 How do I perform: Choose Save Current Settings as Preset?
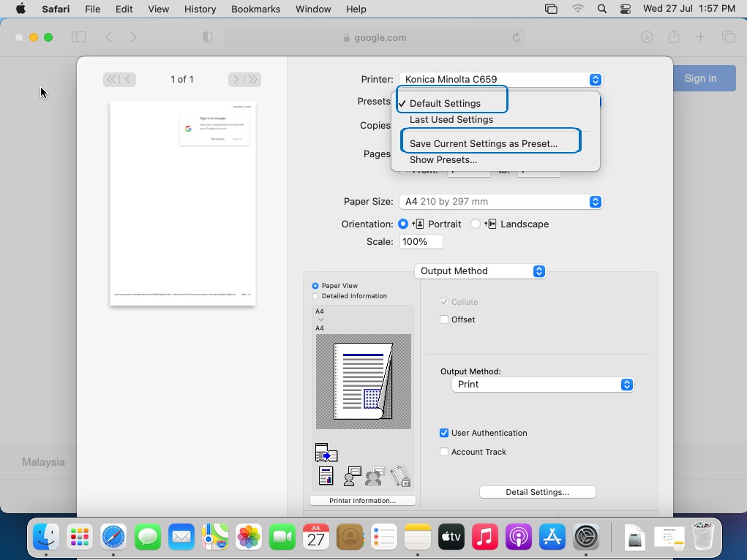click(x=483, y=143)
